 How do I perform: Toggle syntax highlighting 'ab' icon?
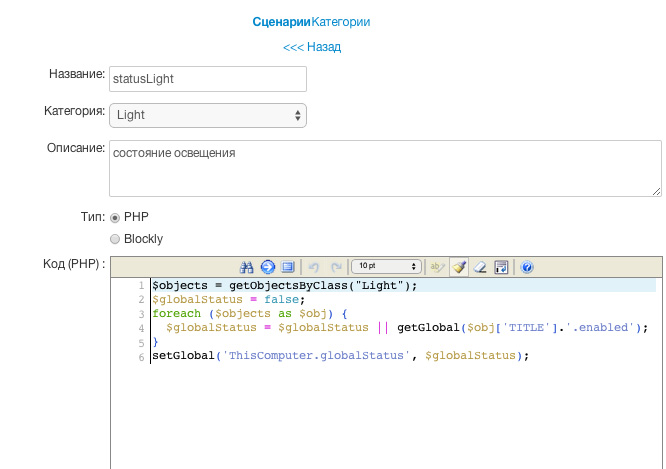tap(437, 267)
